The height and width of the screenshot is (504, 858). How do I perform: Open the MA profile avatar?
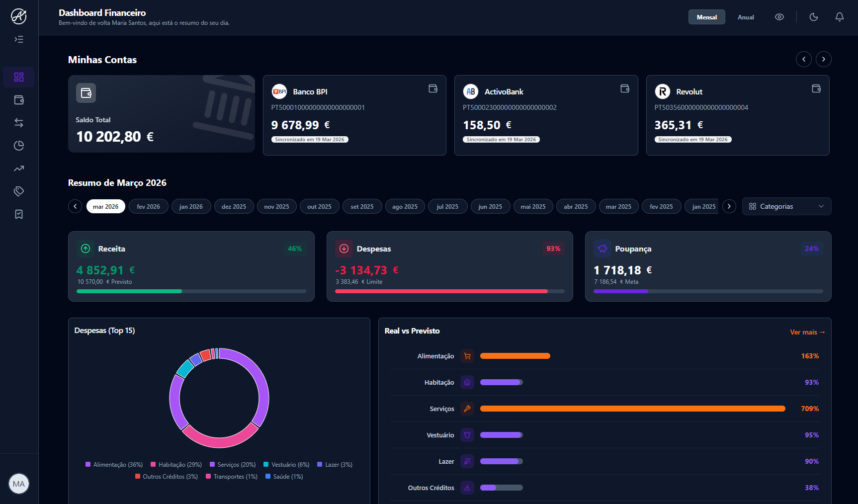19,483
